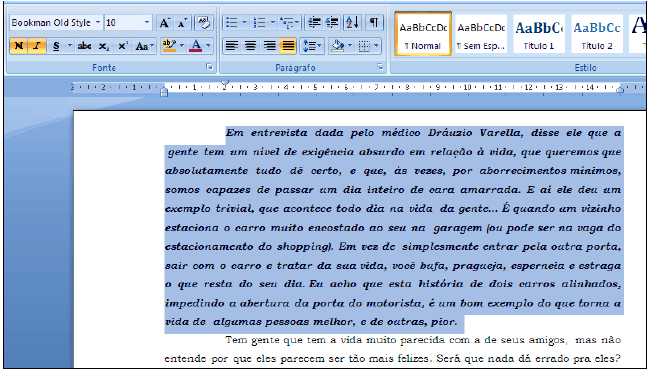Screen dimensions: 650x374
Task: Align text to the right
Action: (x=269, y=46)
